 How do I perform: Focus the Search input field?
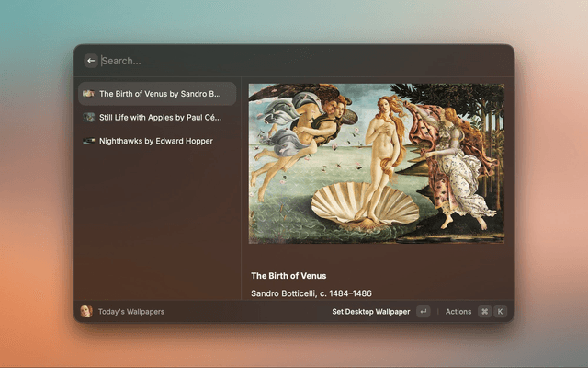click(x=304, y=61)
